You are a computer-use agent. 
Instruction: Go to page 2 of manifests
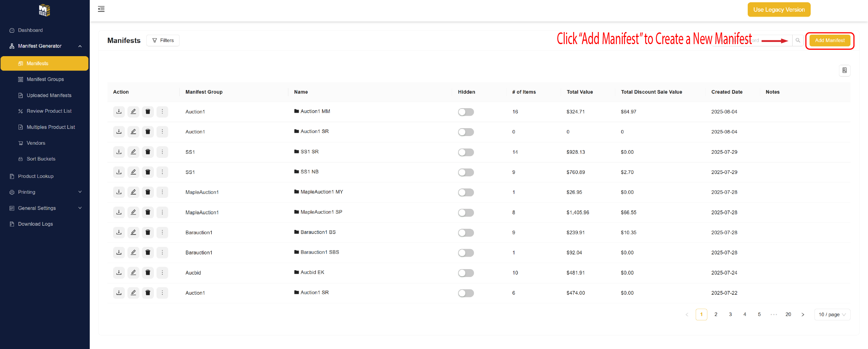[x=716, y=314]
